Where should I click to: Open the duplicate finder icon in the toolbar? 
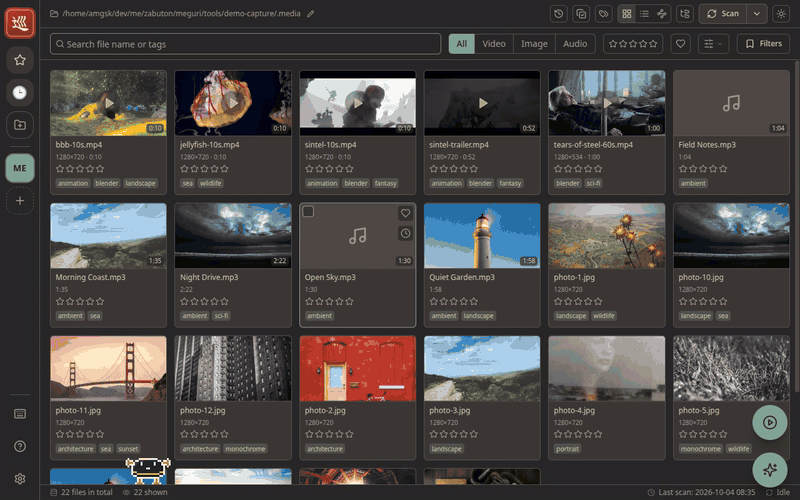point(581,14)
